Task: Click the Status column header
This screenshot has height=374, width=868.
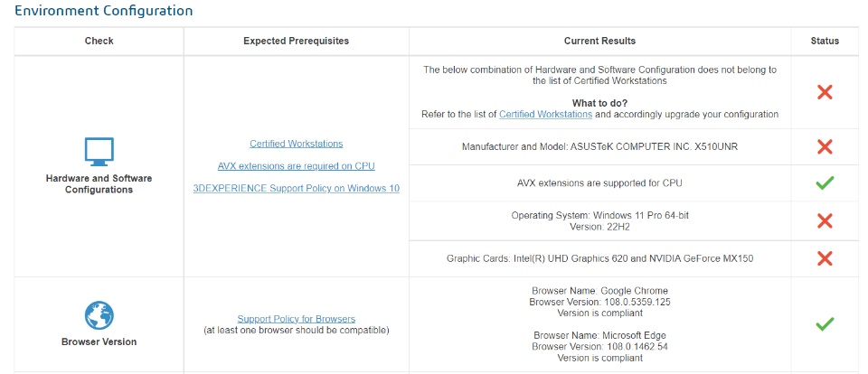Action: pyautogui.click(x=824, y=41)
